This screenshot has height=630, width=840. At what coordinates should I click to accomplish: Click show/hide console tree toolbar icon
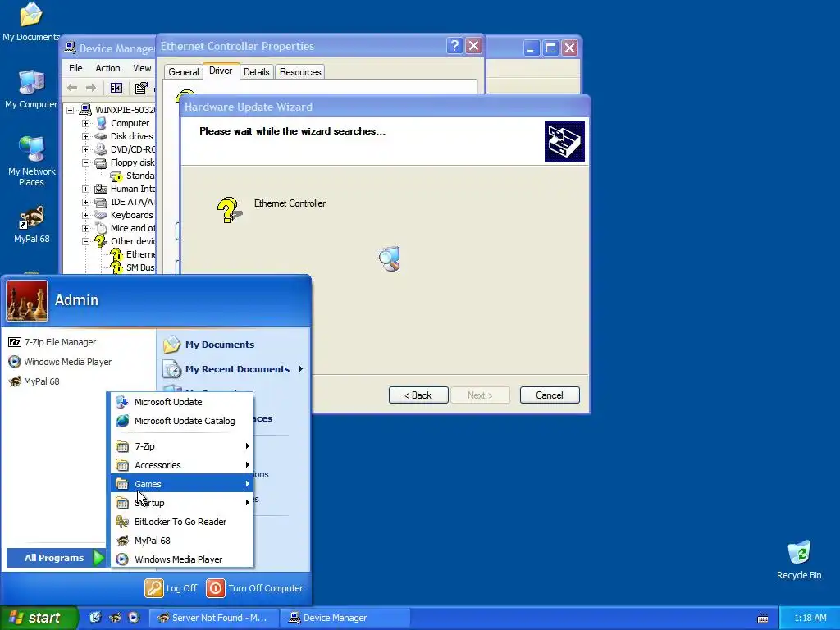tap(116, 88)
